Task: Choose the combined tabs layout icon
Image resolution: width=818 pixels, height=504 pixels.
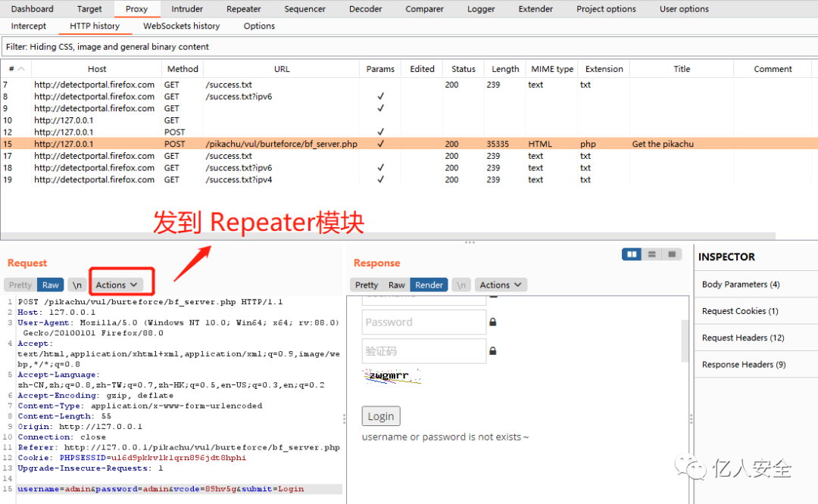Action: click(x=672, y=254)
